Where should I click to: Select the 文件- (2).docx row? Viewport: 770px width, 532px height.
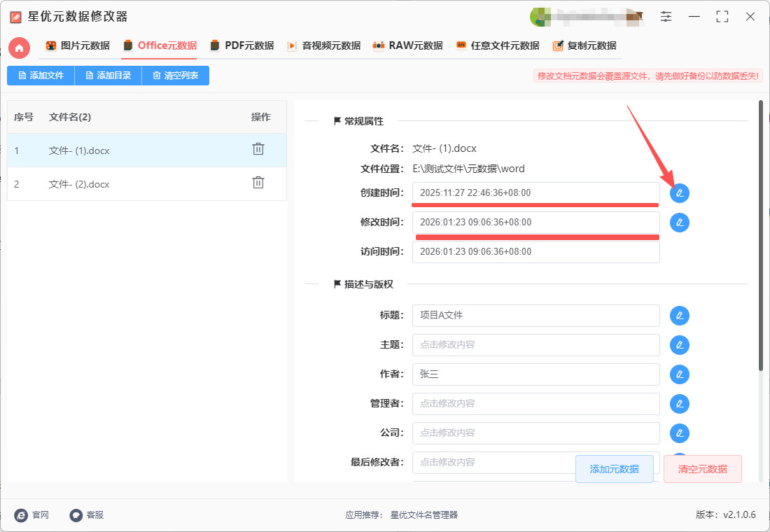[x=147, y=184]
